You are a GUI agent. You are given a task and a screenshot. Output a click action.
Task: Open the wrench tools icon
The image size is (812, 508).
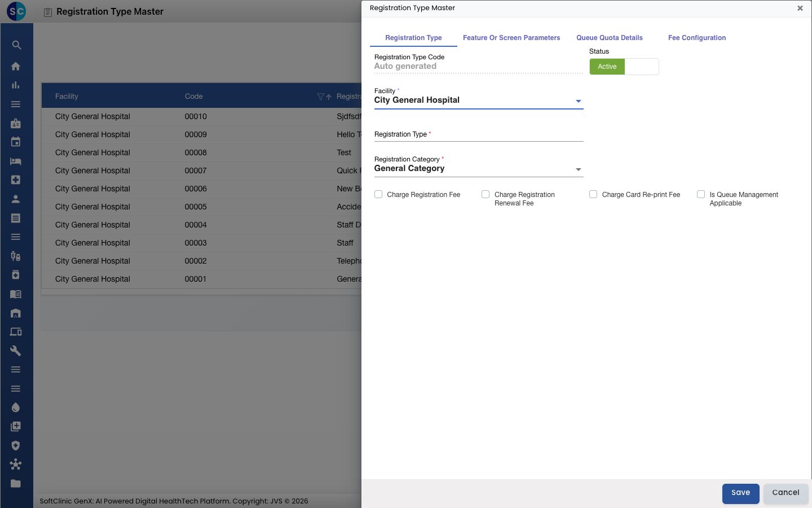pyautogui.click(x=16, y=351)
